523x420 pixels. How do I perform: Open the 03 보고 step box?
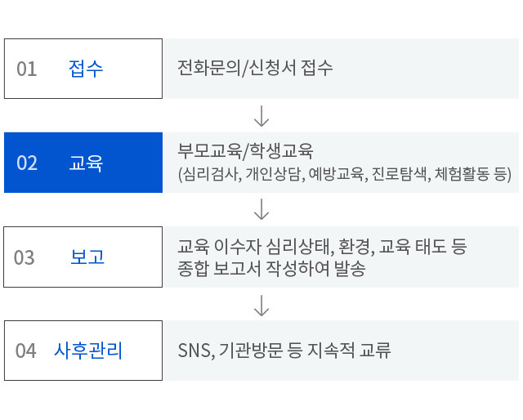tap(83, 257)
